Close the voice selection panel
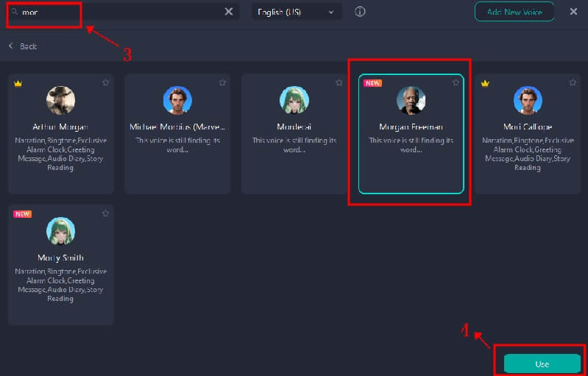The image size is (588, 376). coord(573,12)
